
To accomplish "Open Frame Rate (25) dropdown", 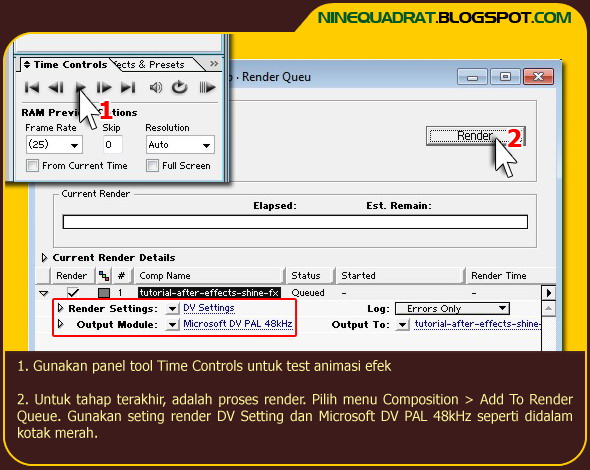I will (x=55, y=144).
